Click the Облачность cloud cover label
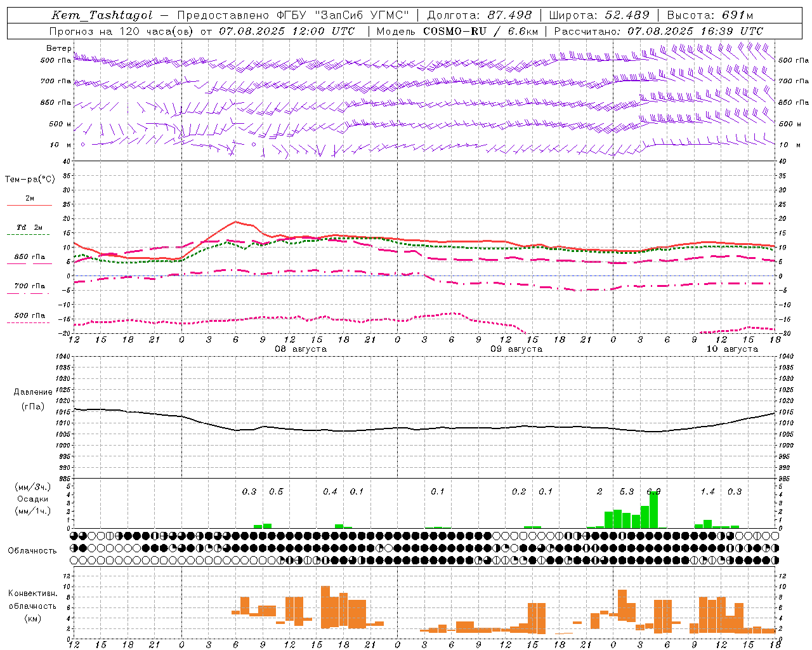812x650 pixels. click(32, 550)
